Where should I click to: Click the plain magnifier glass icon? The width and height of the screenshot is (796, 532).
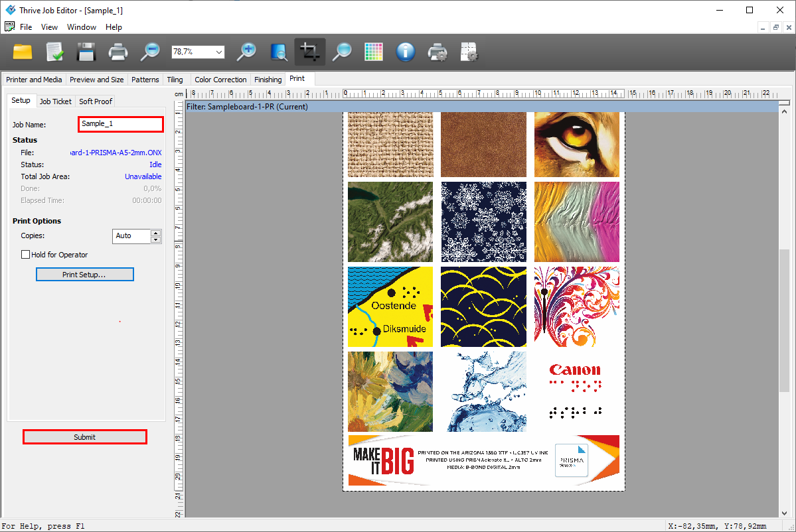coord(342,52)
